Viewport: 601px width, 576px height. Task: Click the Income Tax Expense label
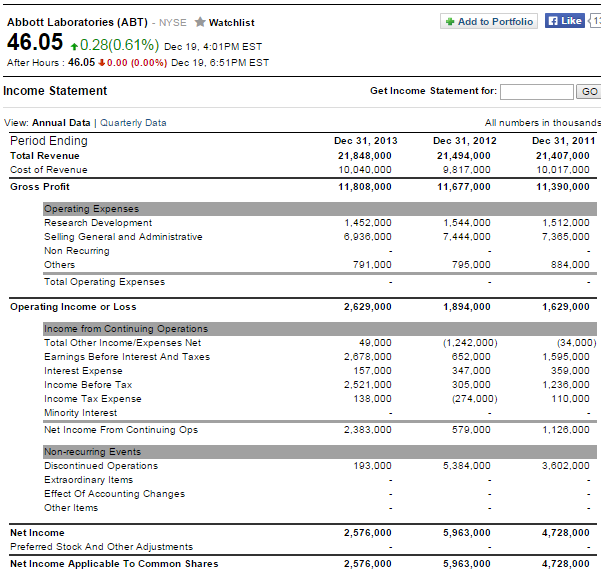[x=93, y=399]
